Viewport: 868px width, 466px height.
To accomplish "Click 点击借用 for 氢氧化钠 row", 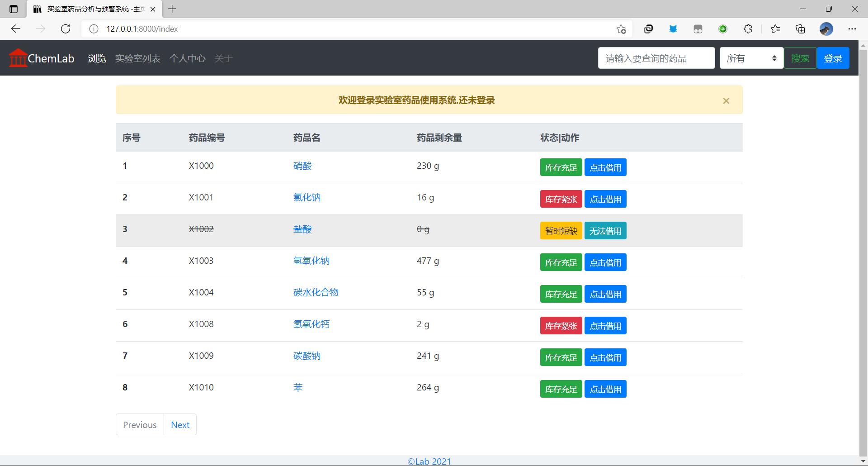I will pyautogui.click(x=605, y=262).
